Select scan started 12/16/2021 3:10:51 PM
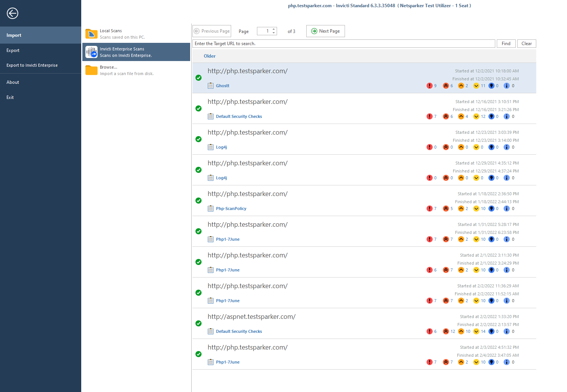 364,108
